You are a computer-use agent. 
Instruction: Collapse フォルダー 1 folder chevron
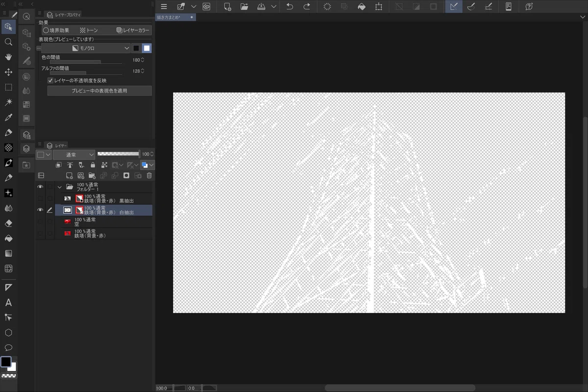click(x=60, y=187)
